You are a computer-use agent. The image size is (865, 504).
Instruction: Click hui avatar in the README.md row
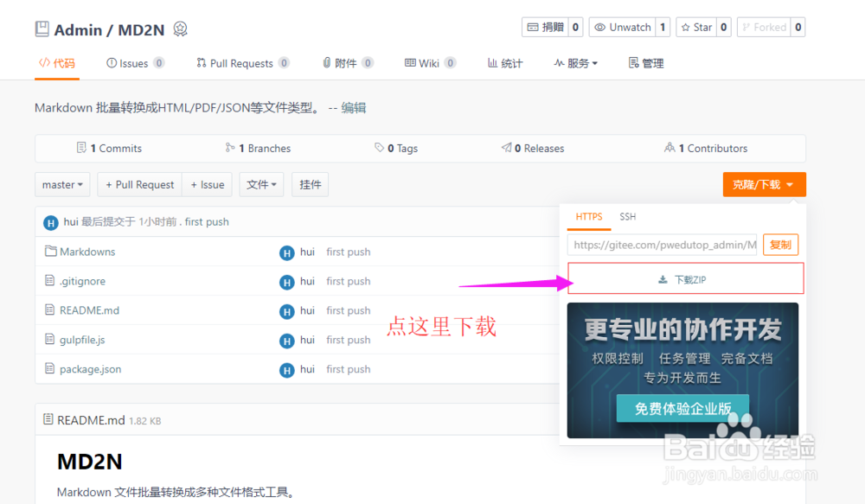pos(286,311)
